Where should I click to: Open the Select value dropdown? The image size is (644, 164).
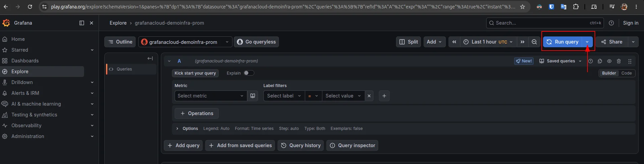[343, 96]
